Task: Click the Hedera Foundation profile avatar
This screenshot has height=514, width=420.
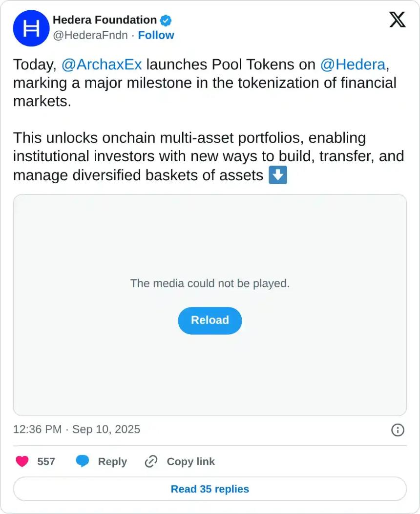Action: 31,28
